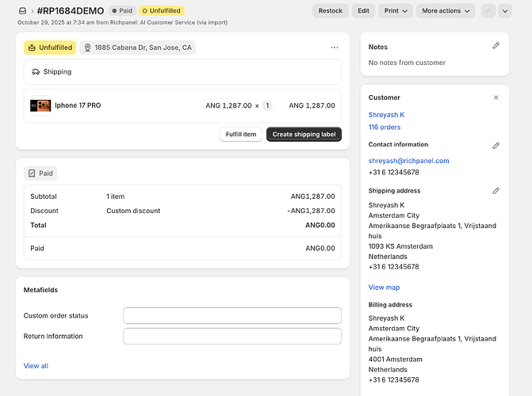This screenshot has height=396, width=532.
Task: Open the View map link
Action: click(x=384, y=287)
